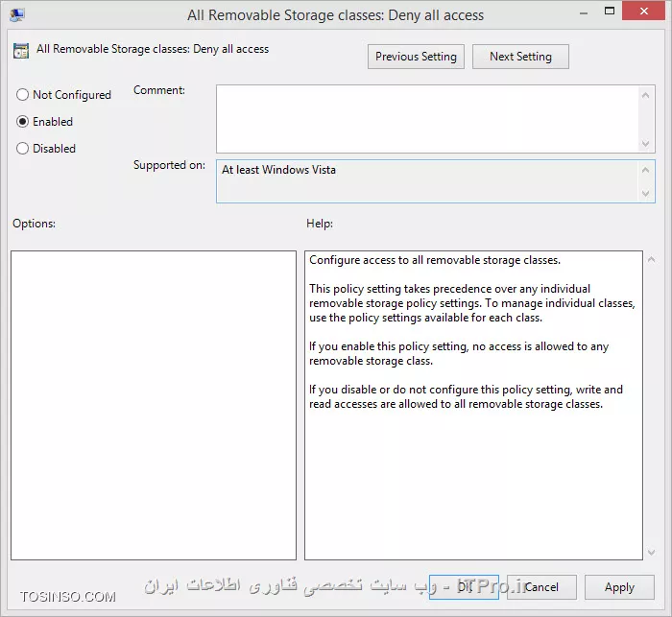Viewport: 672px width, 617px height.
Task: Maximize the policy dialog window
Action: point(609,12)
